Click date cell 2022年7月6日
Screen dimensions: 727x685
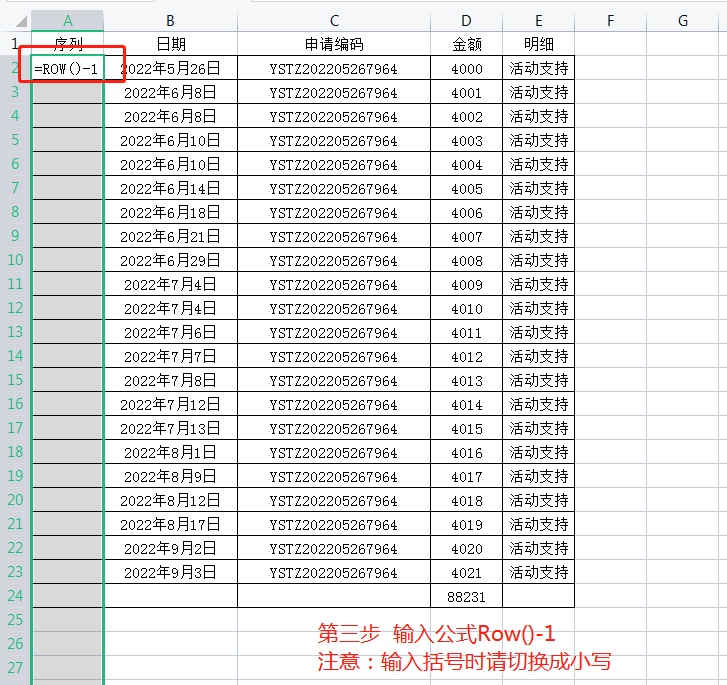[171, 332]
